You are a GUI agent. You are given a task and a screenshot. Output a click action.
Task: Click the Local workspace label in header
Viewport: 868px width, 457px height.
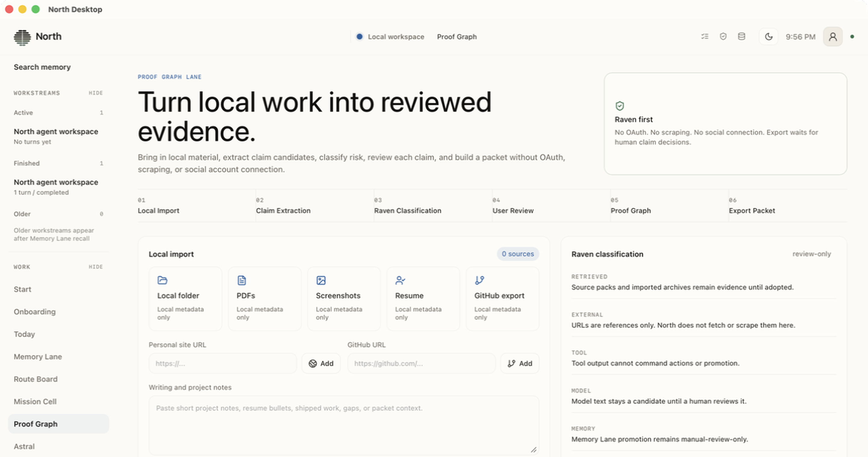coord(396,36)
